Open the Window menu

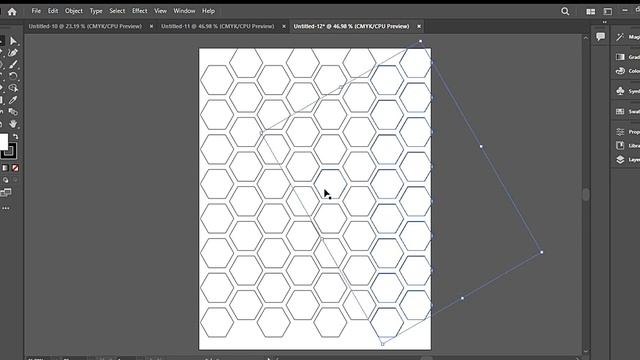184,11
